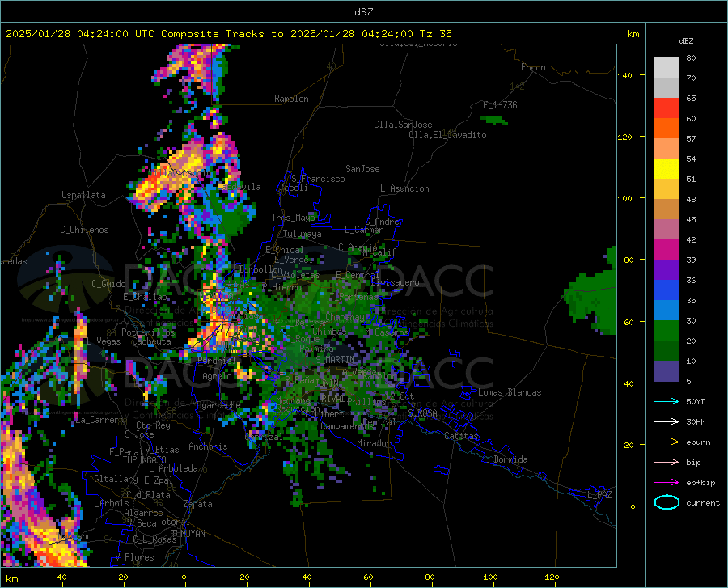Screen dimensions: 728x588
Task: Click the 120 tick on horizontal km axis
Action: (552, 577)
